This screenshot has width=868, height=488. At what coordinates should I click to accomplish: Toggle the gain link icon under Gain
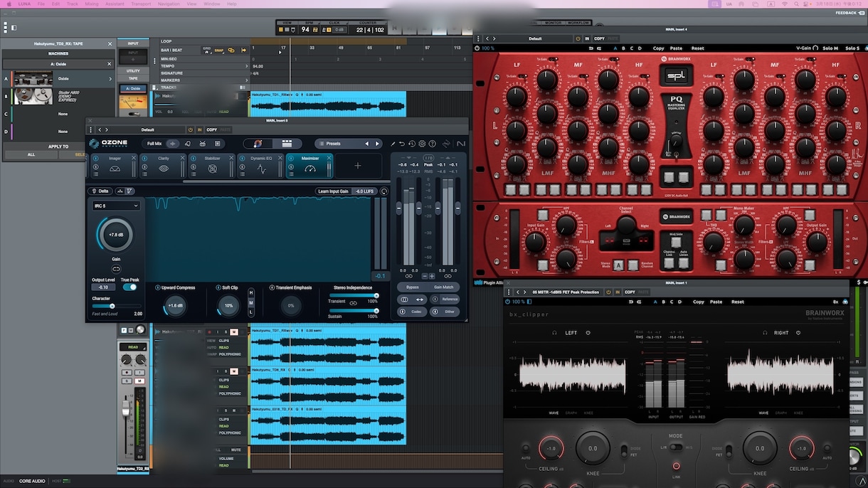pyautogui.click(x=116, y=269)
